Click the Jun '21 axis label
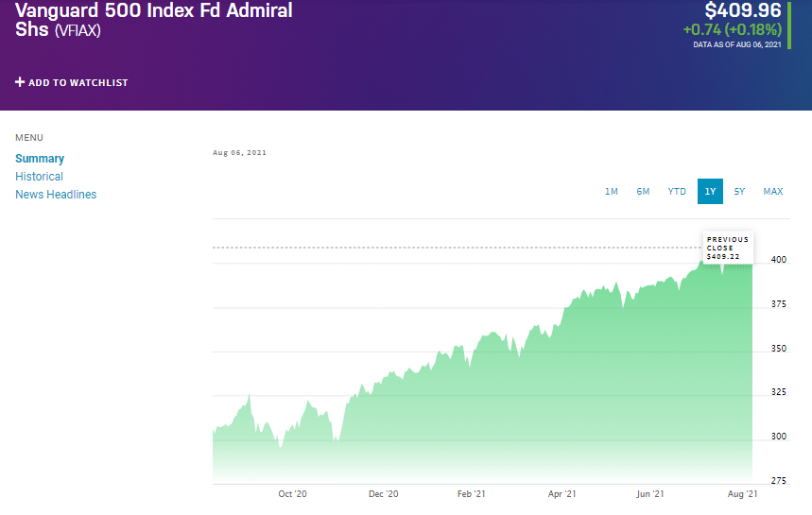 point(650,494)
